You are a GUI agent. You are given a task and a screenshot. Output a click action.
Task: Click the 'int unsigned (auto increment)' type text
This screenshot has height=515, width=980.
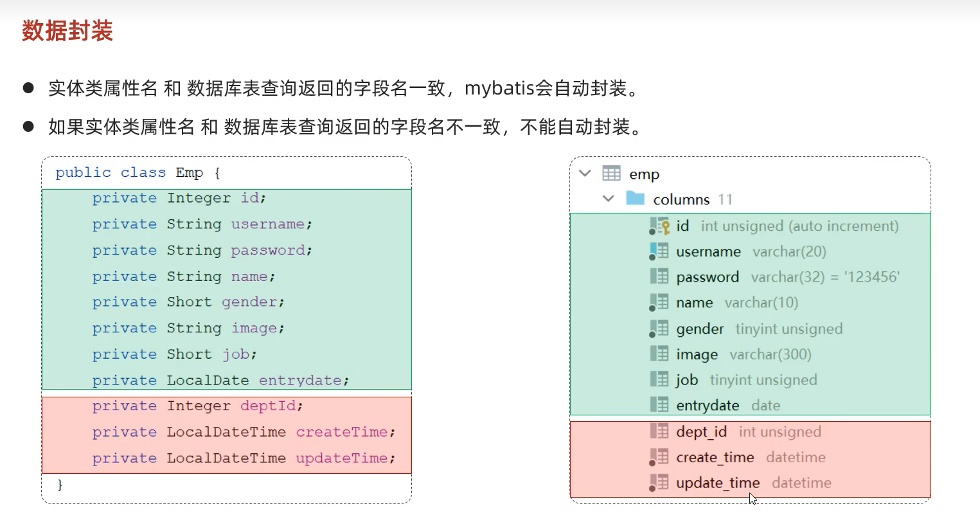point(800,226)
